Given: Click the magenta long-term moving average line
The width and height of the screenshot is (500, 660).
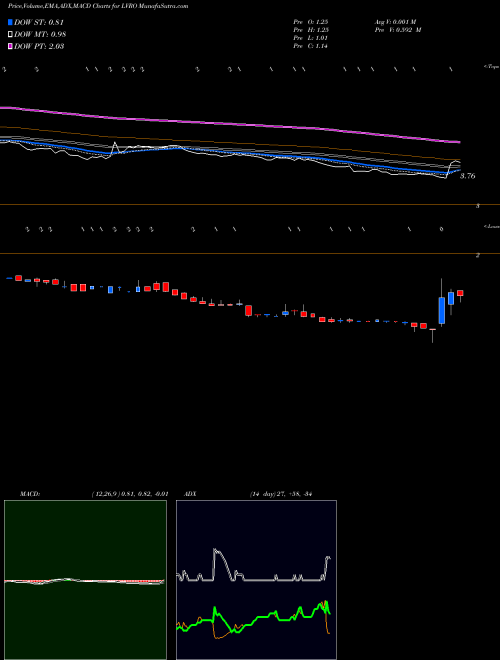Looking at the screenshot, I should [x=230, y=124].
